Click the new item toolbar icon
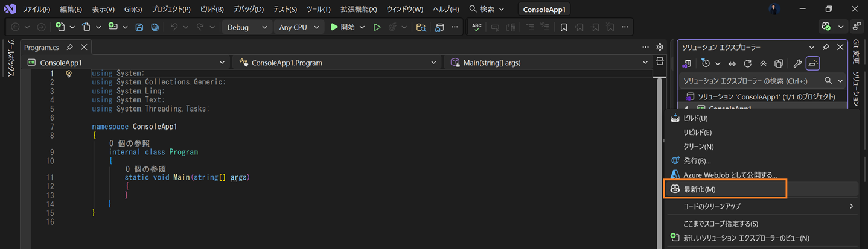 point(60,27)
